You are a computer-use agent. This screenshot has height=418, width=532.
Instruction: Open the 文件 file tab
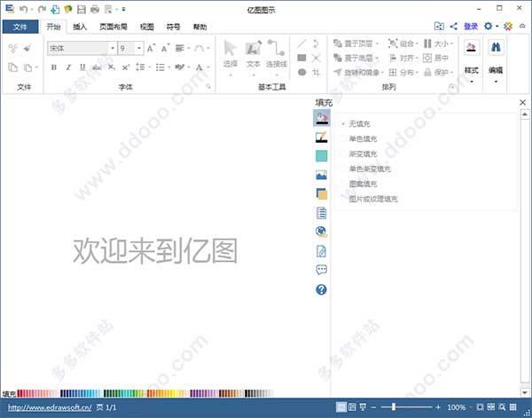pos(20,27)
